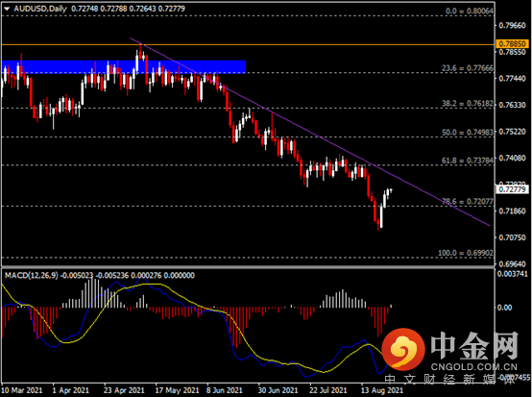Select the 61.8 = 0.73784 Fibonacci label

[x=468, y=161]
